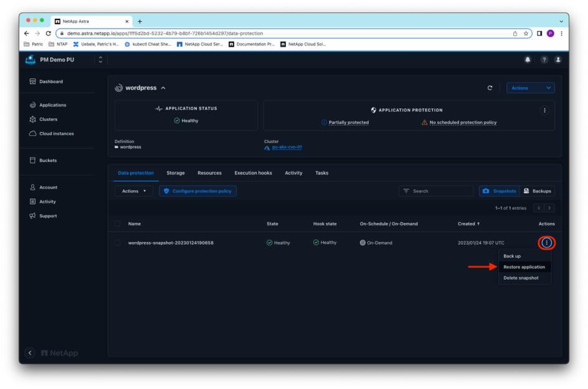Click the snapshot Search field

click(436, 191)
